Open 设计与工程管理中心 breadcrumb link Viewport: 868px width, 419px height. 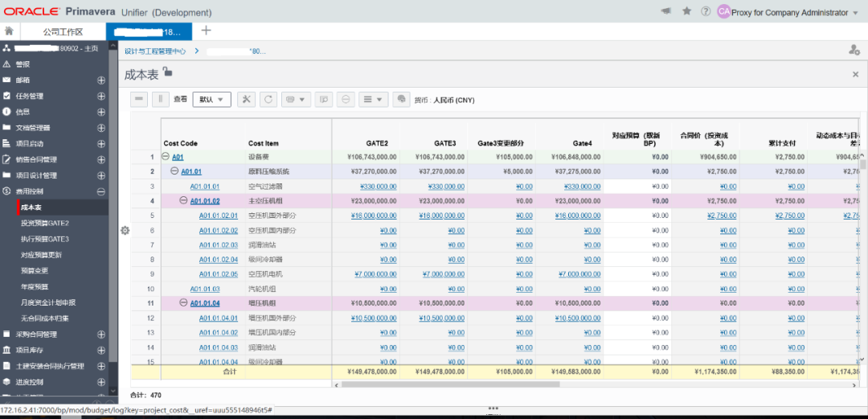tap(155, 51)
